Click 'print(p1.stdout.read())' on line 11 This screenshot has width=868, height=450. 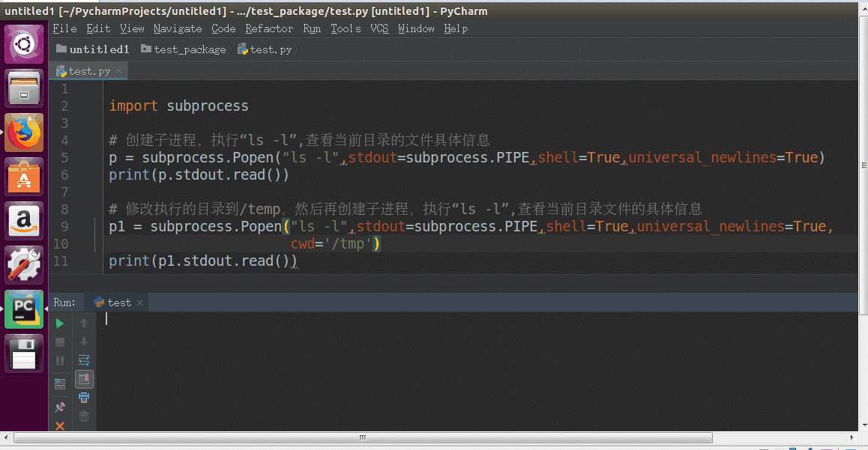[x=202, y=261]
